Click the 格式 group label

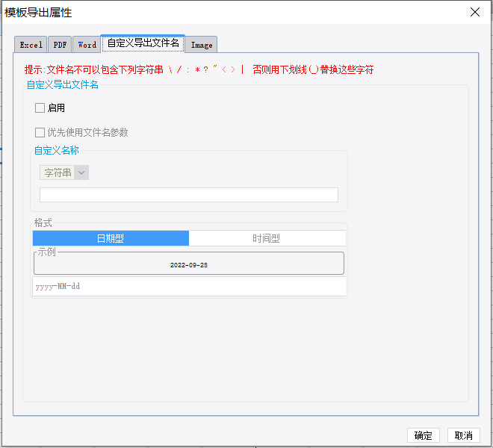click(x=43, y=223)
